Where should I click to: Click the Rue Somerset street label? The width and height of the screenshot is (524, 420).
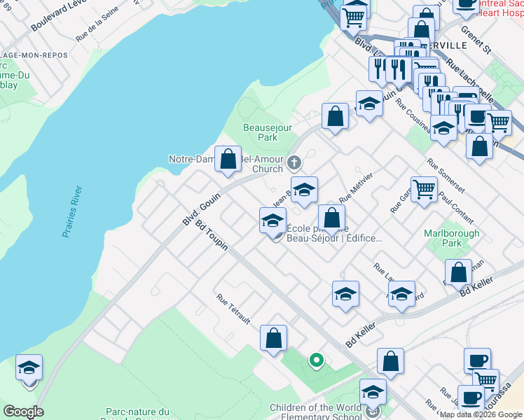pos(446,176)
